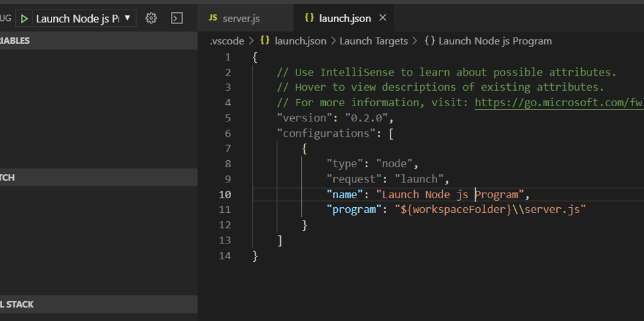Select the launch.json tab
Screen dimensions: 644x321
point(344,18)
